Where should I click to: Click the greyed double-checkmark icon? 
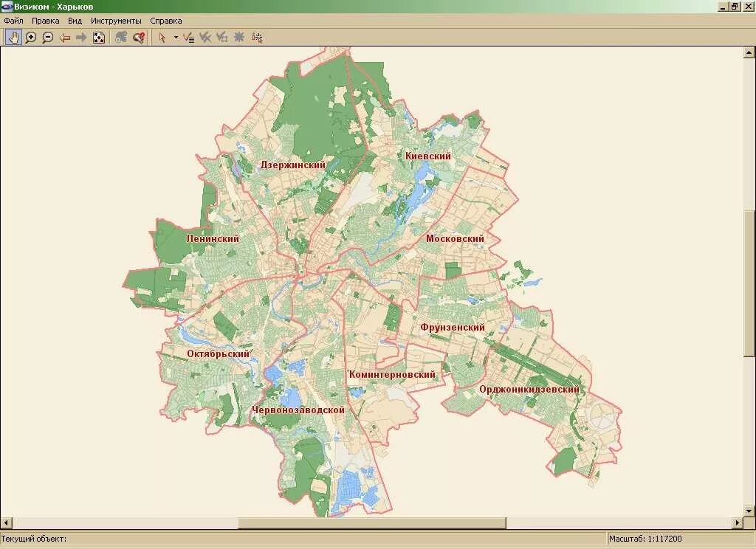(205, 37)
